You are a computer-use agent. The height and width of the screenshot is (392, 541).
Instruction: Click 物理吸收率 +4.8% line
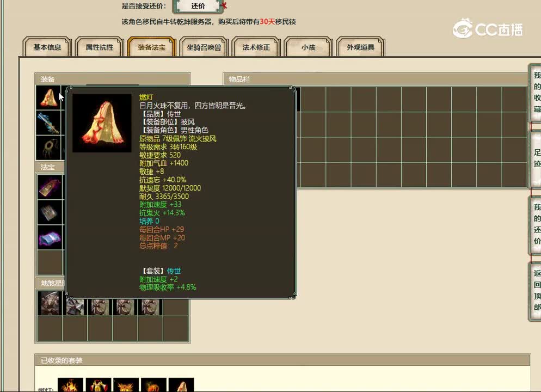168,287
